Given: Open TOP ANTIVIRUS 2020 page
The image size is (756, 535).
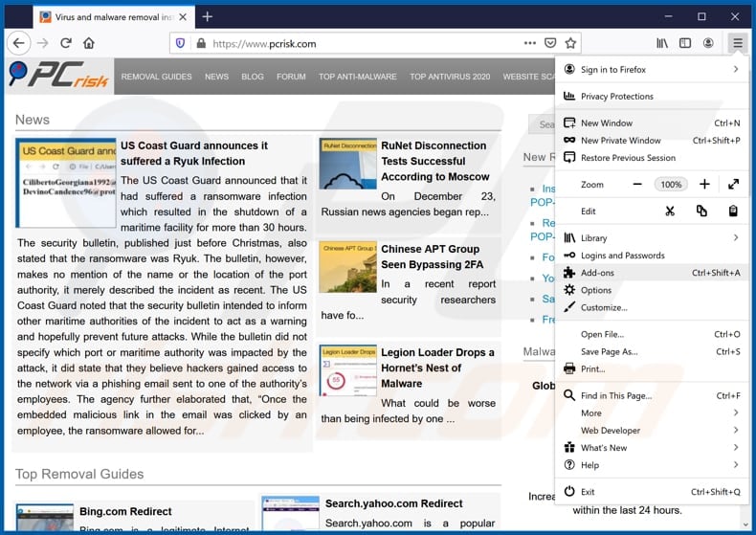Looking at the screenshot, I should point(450,77).
